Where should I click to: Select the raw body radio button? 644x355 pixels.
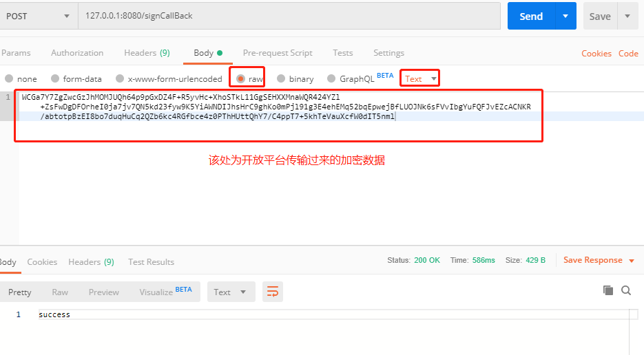pyautogui.click(x=240, y=78)
